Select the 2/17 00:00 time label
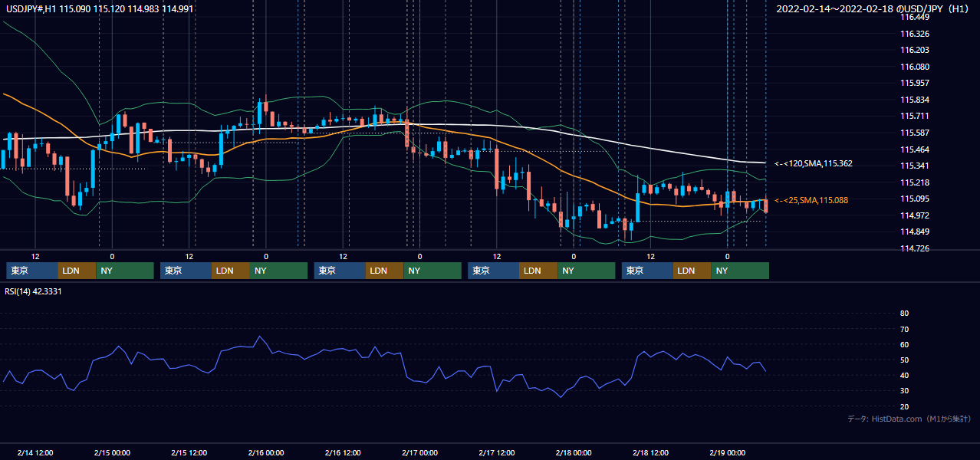The width and height of the screenshot is (980, 460). click(419, 452)
